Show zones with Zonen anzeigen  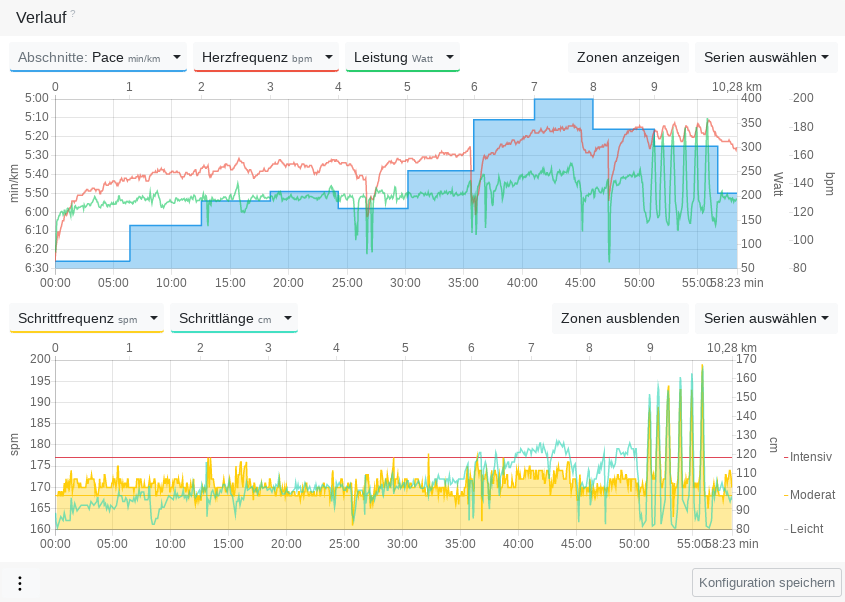(628, 58)
